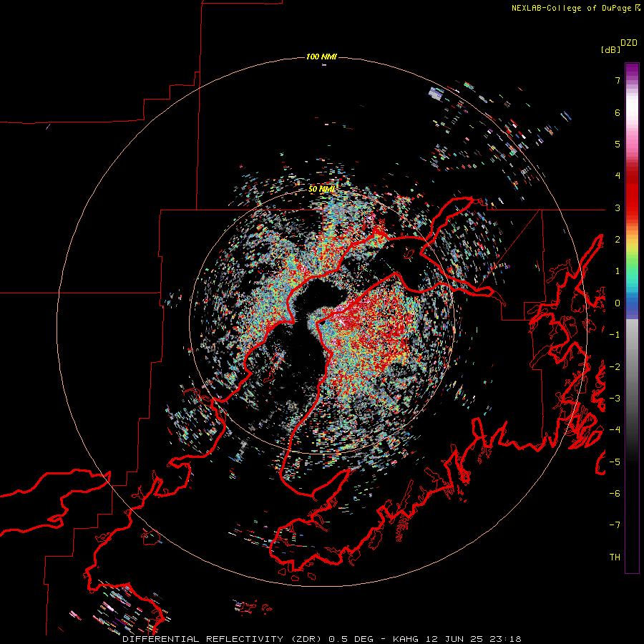Click the 3 dB label on scale
This screenshot has width=644, height=644.
coord(618,208)
